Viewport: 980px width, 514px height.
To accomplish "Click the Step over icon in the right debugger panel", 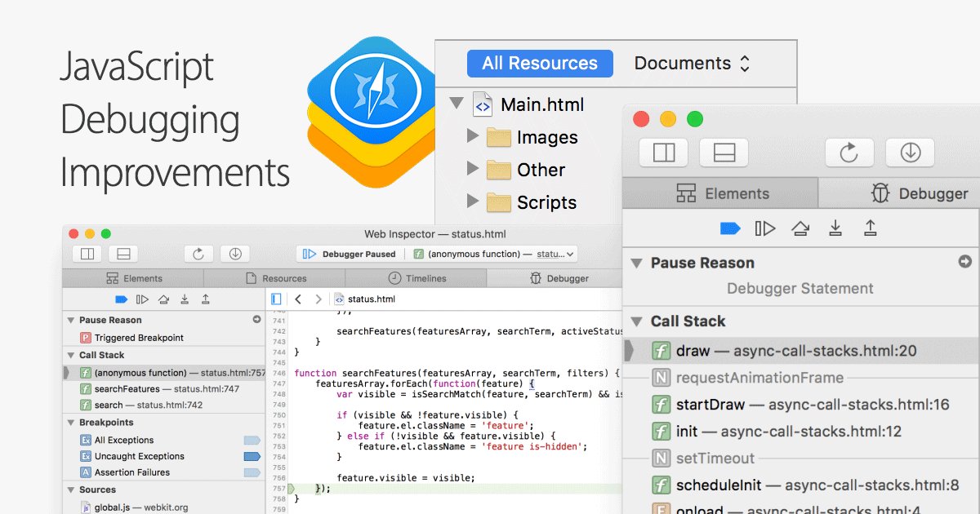I will (800, 228).
